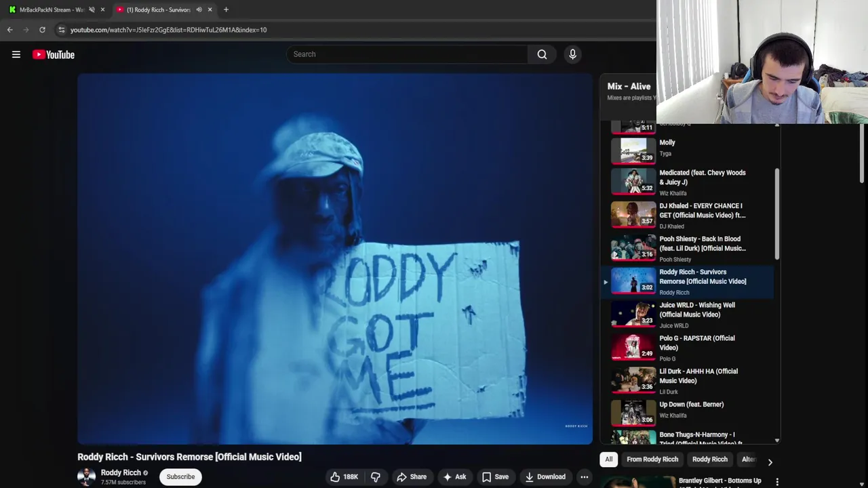Play Lil Durk AHHH HA video
The image size is (868, 488).
688,381
